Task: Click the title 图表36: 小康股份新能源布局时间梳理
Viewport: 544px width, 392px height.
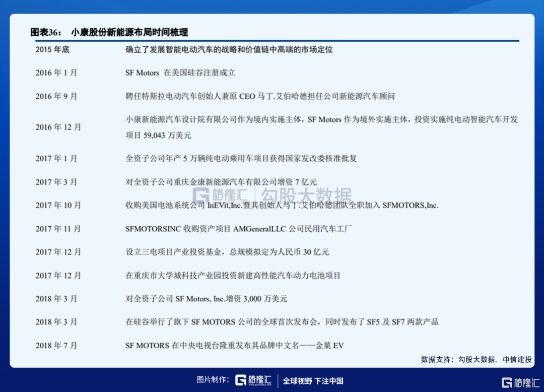Action: coord(109,32)
